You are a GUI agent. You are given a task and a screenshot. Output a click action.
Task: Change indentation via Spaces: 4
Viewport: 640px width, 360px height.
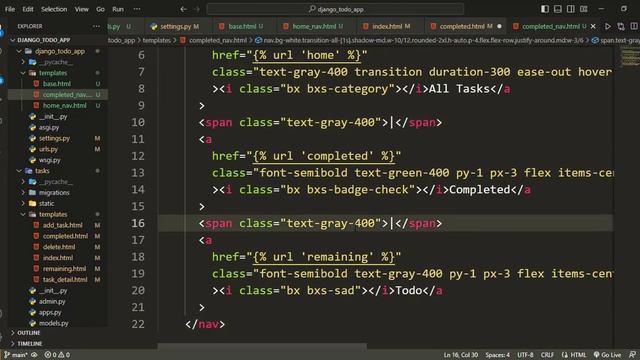[497, 355]
